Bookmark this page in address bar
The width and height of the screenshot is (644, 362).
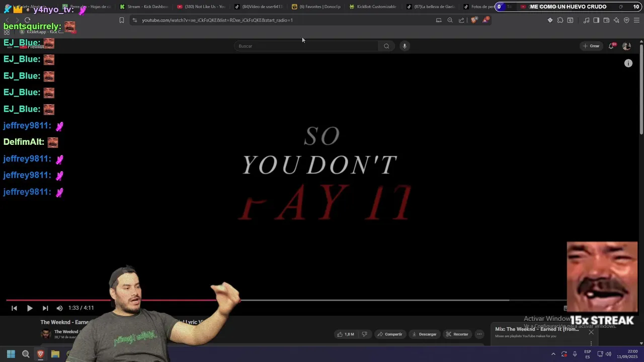(121, 20)
